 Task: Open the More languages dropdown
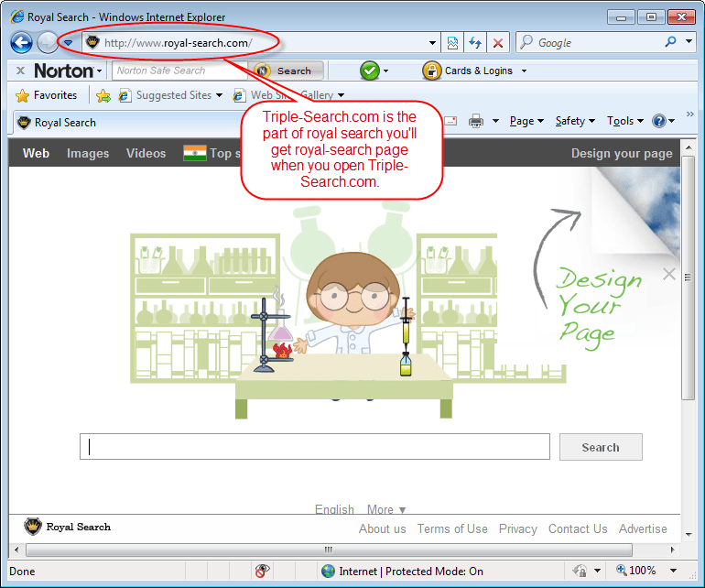tap(386, 509)
